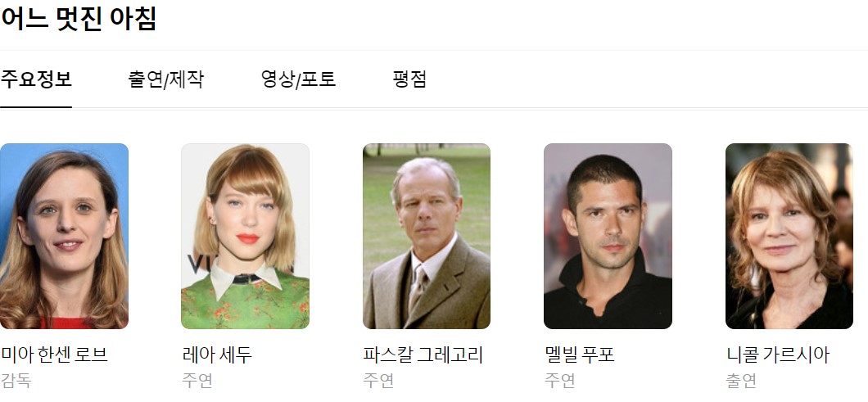Click the photo above 미아 한센 로브
The height and width of the screenshot is (402, 868).
(x=64, y=236)
